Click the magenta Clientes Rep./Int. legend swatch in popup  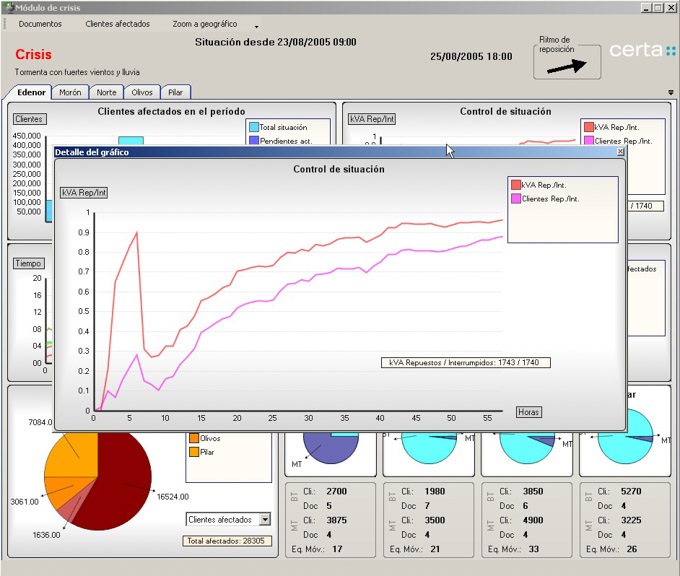point(516,199)
